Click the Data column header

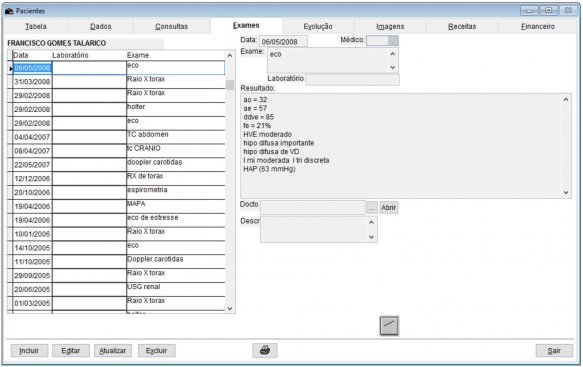(x=32, y=55)
